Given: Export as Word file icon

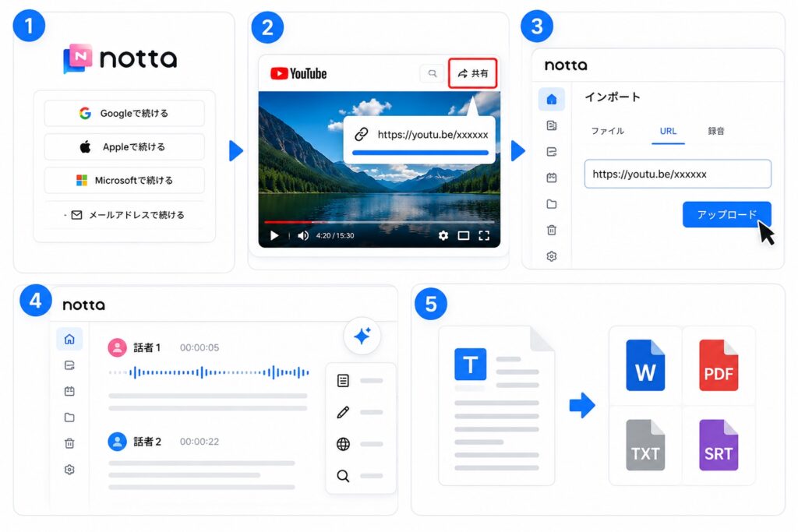Looking at the screenshot, I should tap(645, 365).
